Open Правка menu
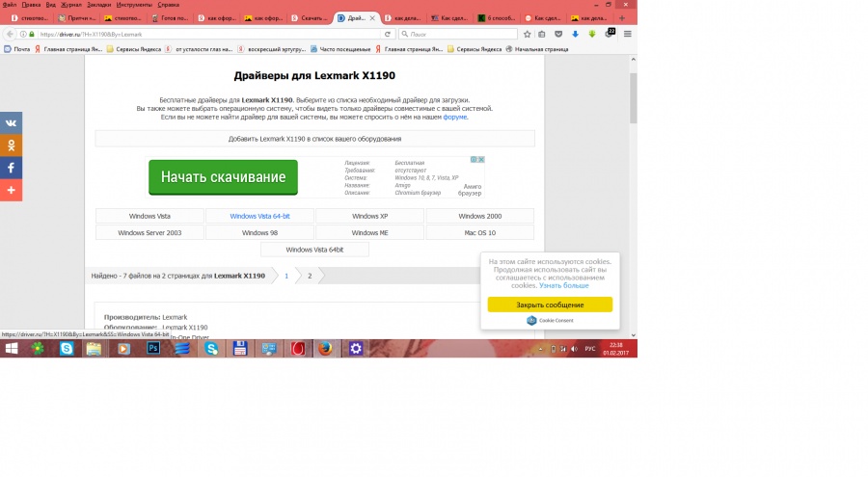The width and height of the screenshot is (868, 477). [x=31, y=5]
